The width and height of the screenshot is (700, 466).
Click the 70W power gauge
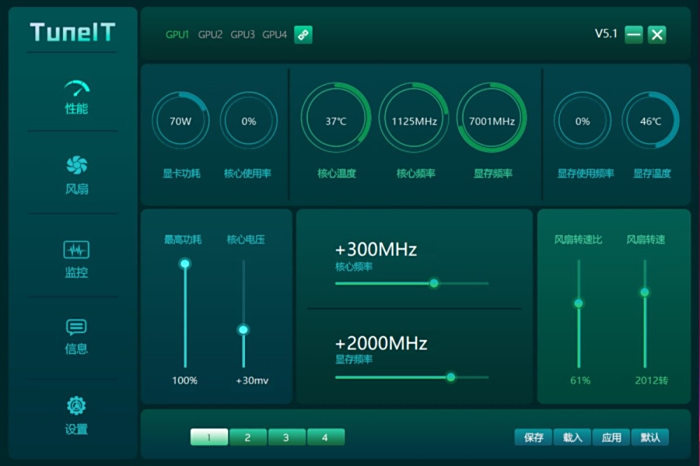[x=180, y=121]
